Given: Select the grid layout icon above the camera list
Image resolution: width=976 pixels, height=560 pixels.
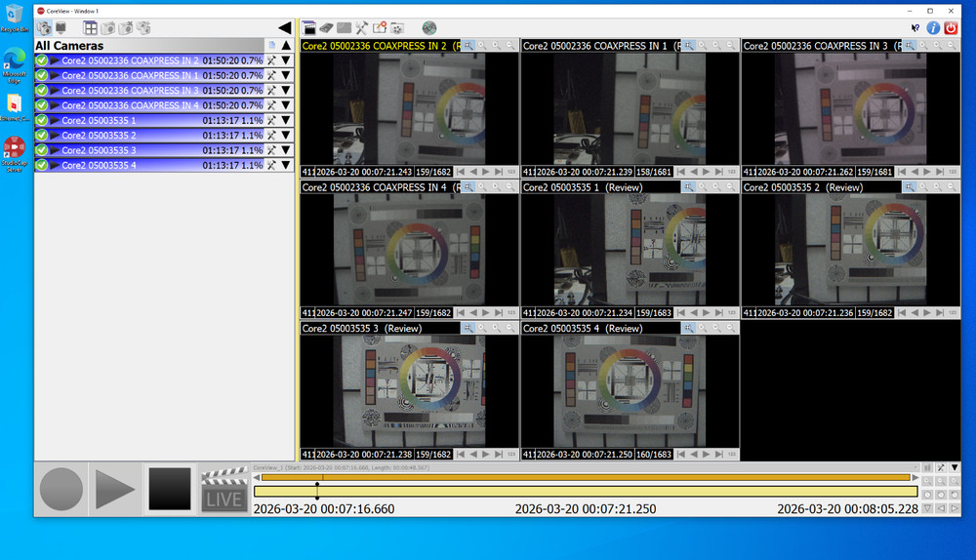Looking at the screenshot, I should (90, 28).
